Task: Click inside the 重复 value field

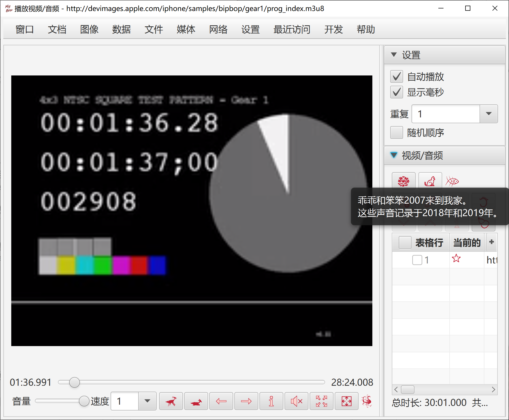Action: click(x=446, y=114)
